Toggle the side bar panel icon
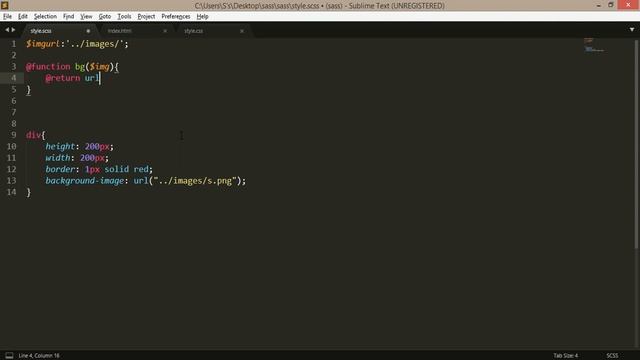This screenshot has height=360, width=640. [x=9, y=356]
